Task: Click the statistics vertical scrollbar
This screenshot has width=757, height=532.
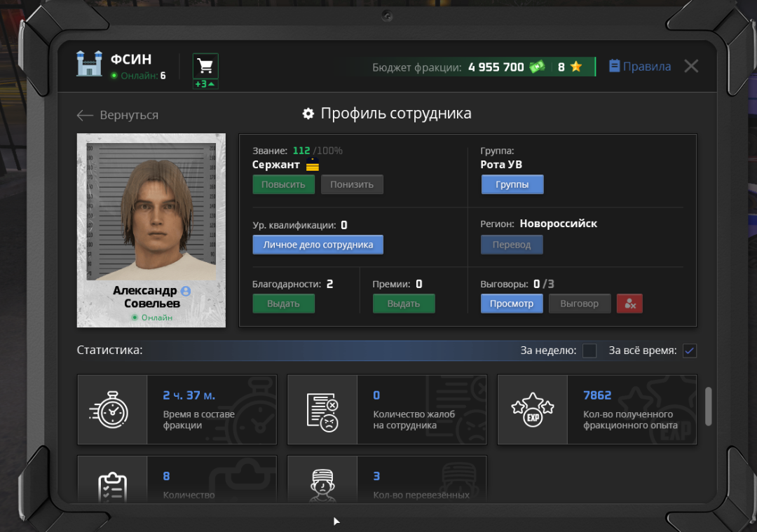Action: tap(708, 406)
